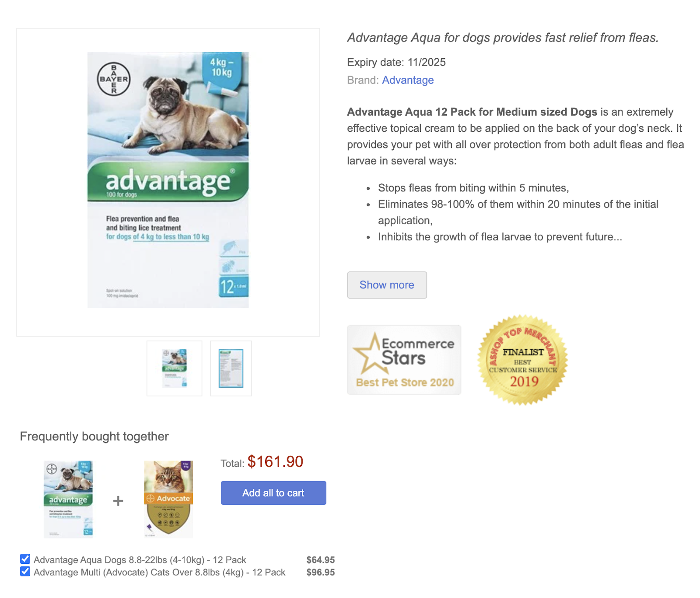The height and width of the screenshot is (598, 700).
Task: Click the 12 pack badge on product box
Action: pos(233,287)
